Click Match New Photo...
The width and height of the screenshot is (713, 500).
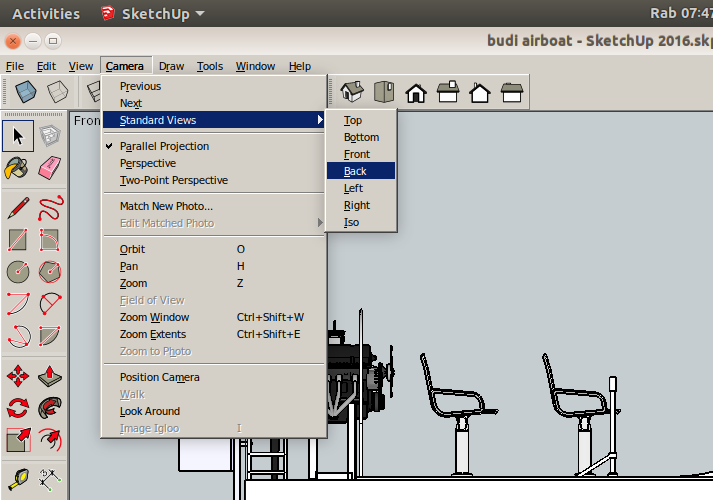(213, 206)
